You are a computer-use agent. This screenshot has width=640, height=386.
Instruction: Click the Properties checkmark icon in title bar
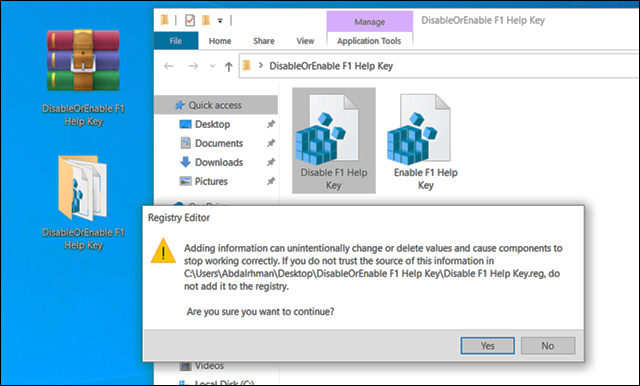point(190,20)
